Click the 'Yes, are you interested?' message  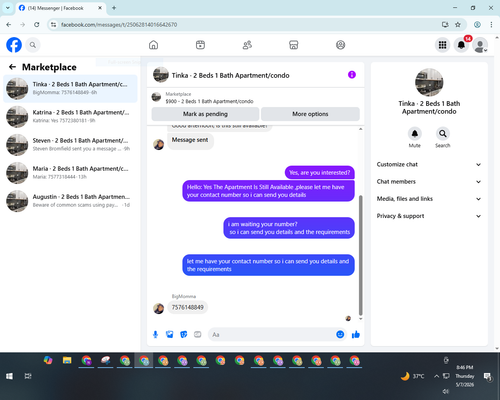(x=320, y=173)
